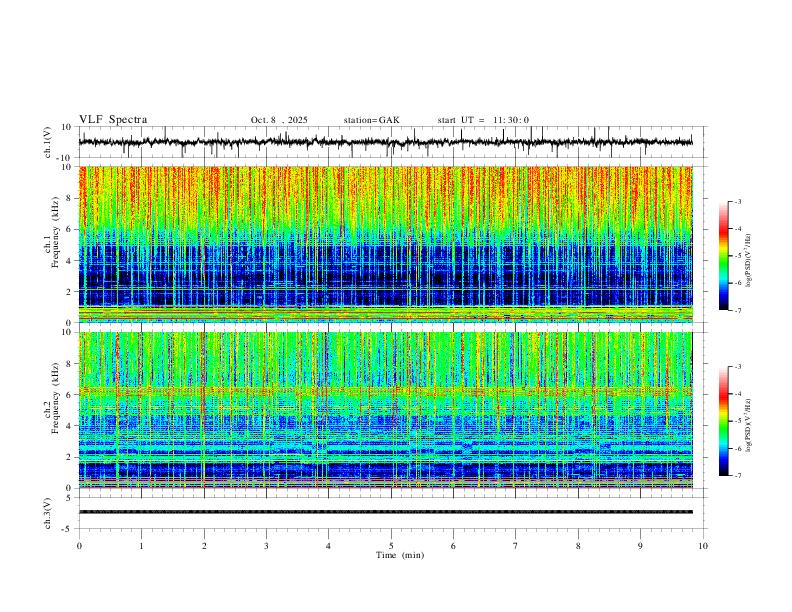This screenshot has height=612, width=792.
Task: Click the "8" kHz tick of ch.2 spectrogram
Action: [x=70, y=364]
